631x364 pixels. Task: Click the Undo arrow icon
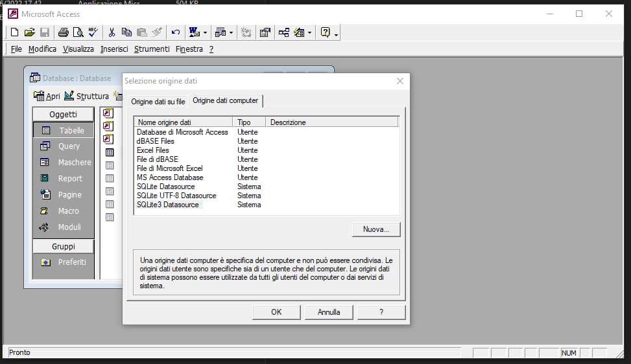(x=176, y=32)
